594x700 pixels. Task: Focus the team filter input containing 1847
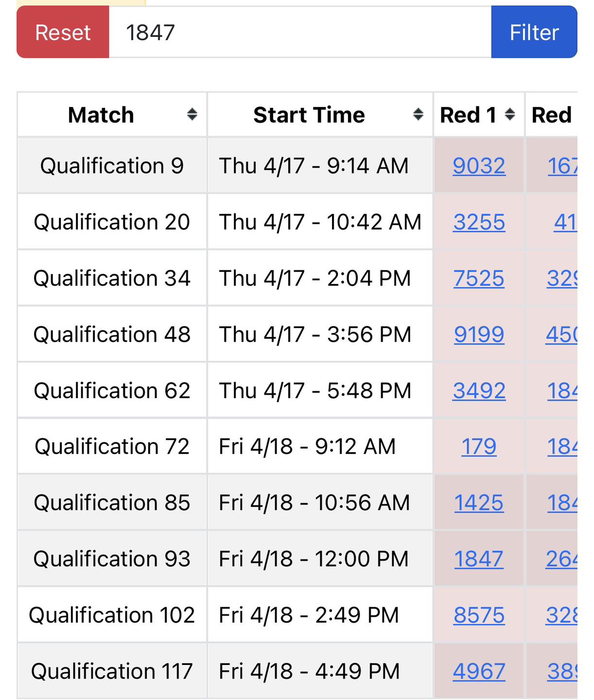(x=300, y=32)
